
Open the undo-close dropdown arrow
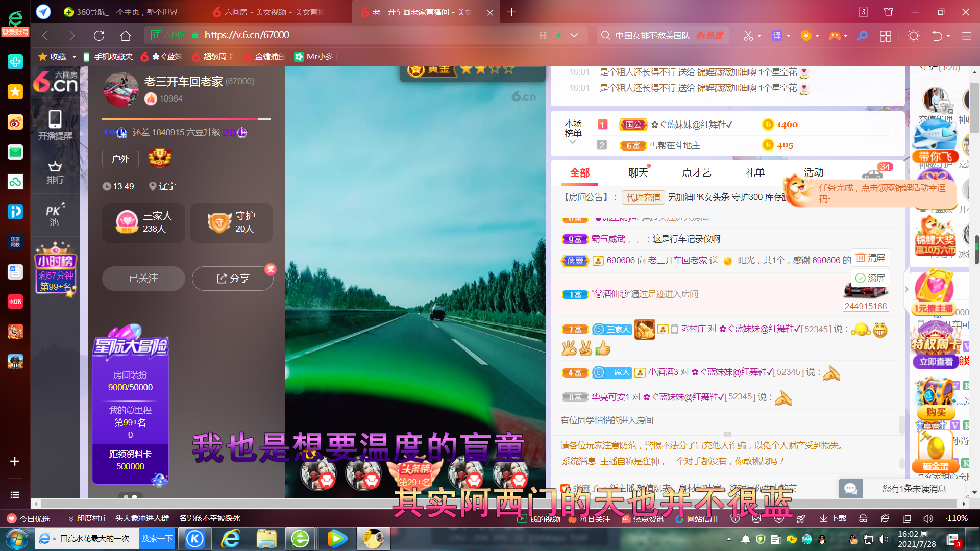coord(948,36)
